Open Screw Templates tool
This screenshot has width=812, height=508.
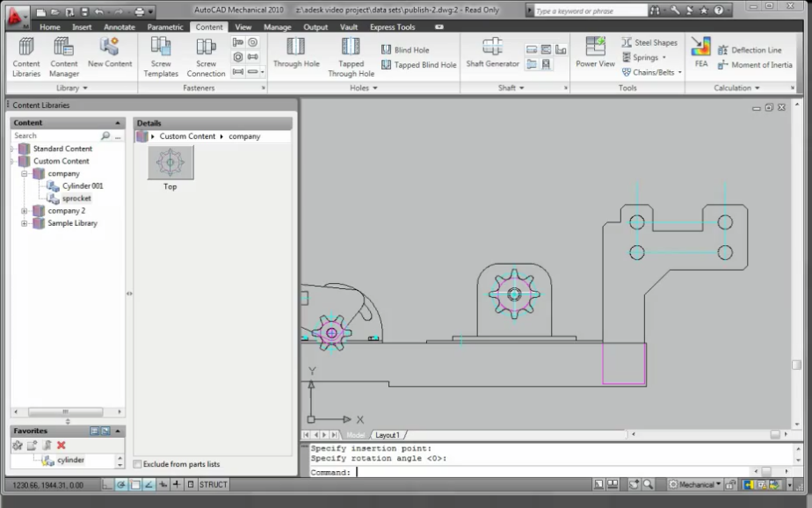click(161, 57)
